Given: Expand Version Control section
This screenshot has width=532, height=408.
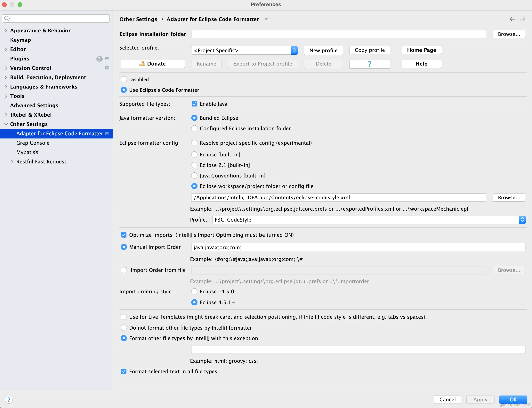Looking at the screenshot, I should coord(6,68).
